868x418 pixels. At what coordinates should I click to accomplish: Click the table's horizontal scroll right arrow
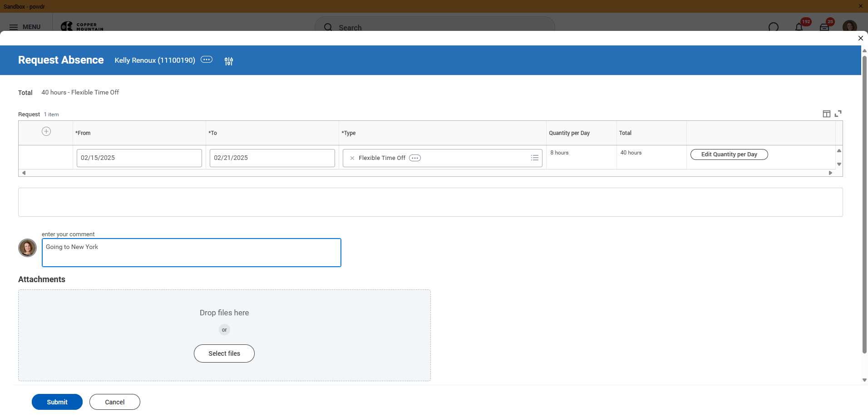(831, 173)
